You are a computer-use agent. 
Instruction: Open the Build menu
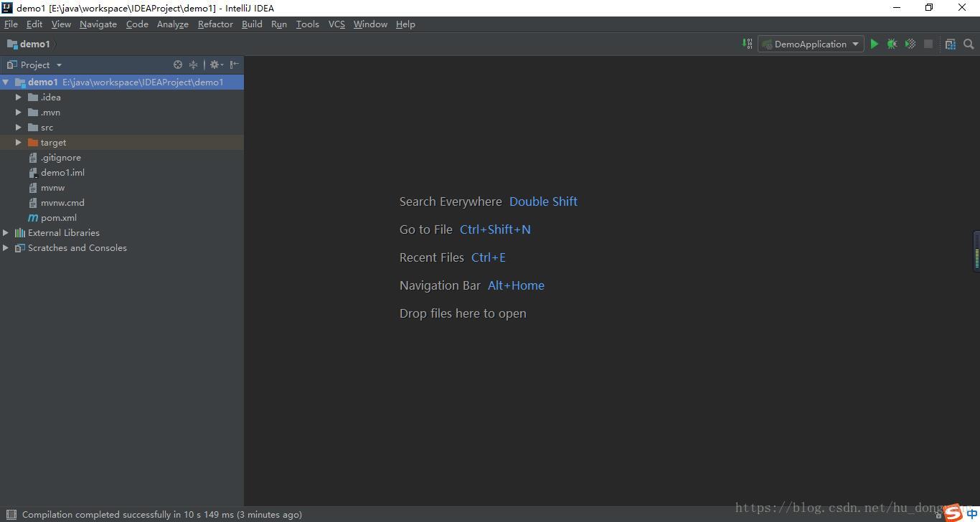click(252, 24)
